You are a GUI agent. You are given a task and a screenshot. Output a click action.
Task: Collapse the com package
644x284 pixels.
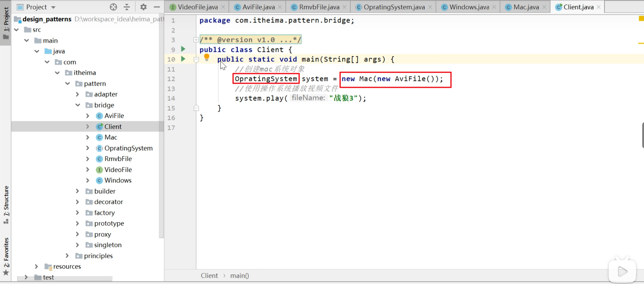[x=47, y=62]
